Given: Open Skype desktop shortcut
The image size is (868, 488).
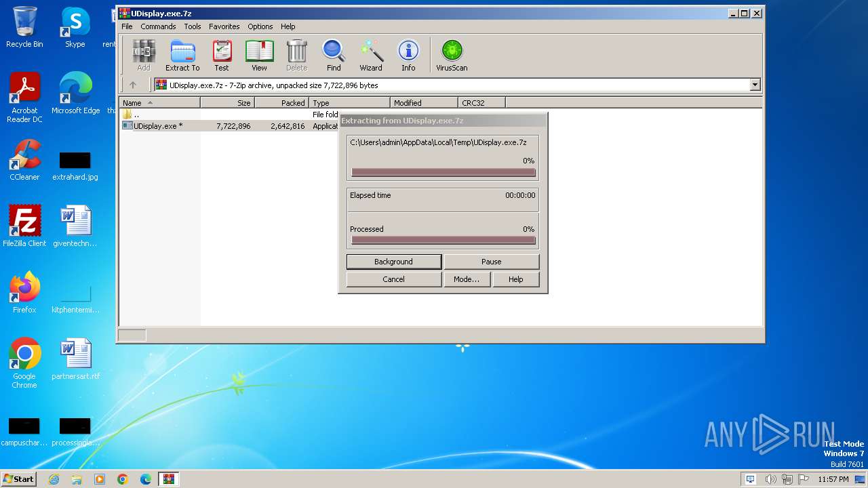Looking at the screenshot, I should coord(75,27).
